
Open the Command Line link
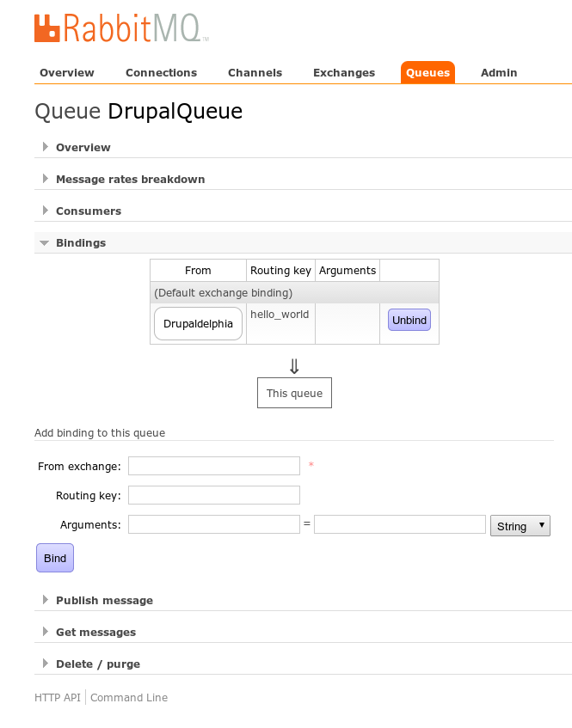[129, 697]
